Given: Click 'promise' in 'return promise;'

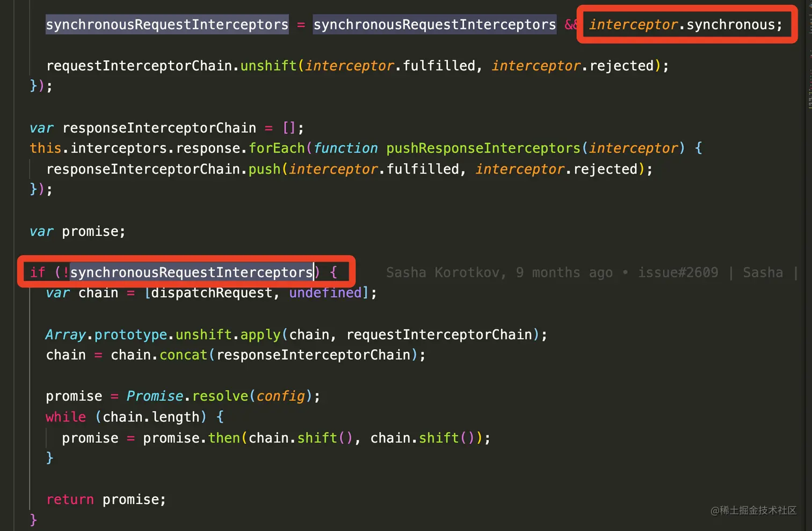Looking at the screenshot, I should tap(130, 500).
